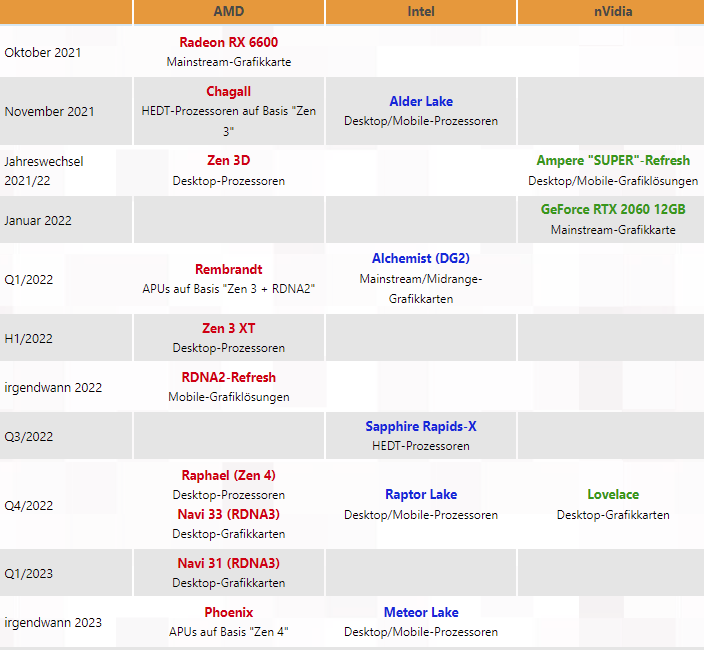
Task: Open the Raptor Lake link
Action: point(421,495)
